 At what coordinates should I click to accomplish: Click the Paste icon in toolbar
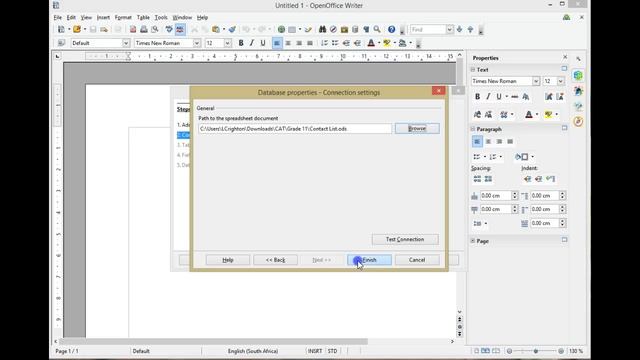pyautogui.click(x=216, y=29)
